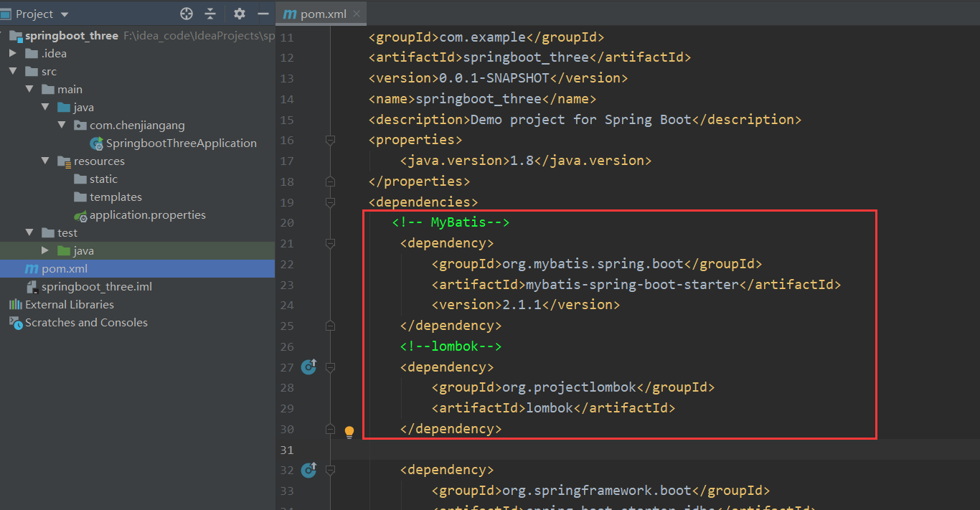
Task: Click the <!-- MyBatis--> comment
Action: click(451, 222)
